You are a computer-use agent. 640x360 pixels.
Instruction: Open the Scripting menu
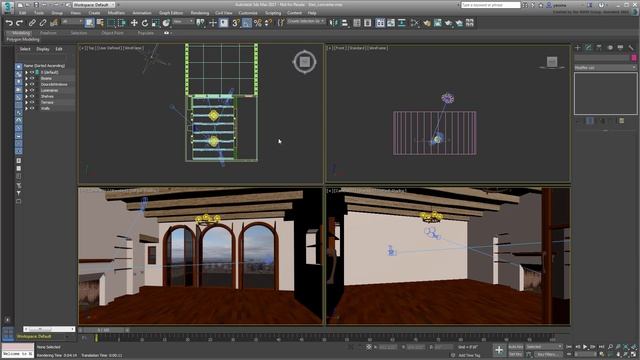(x=273, y=13)
